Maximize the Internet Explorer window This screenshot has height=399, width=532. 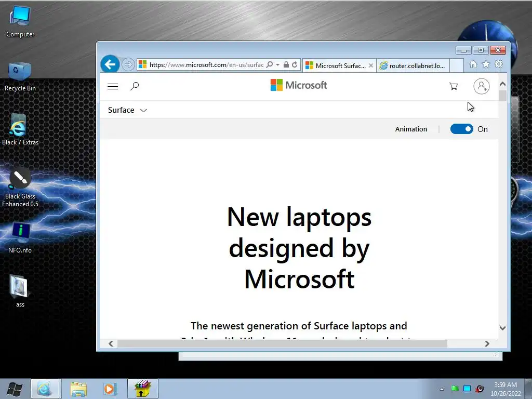tap(481, 50)
